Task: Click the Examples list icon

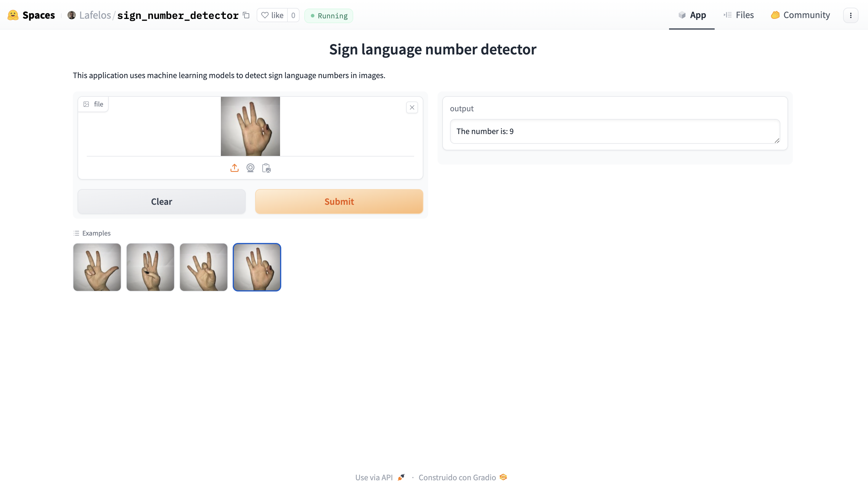Action: click(76, 233)
